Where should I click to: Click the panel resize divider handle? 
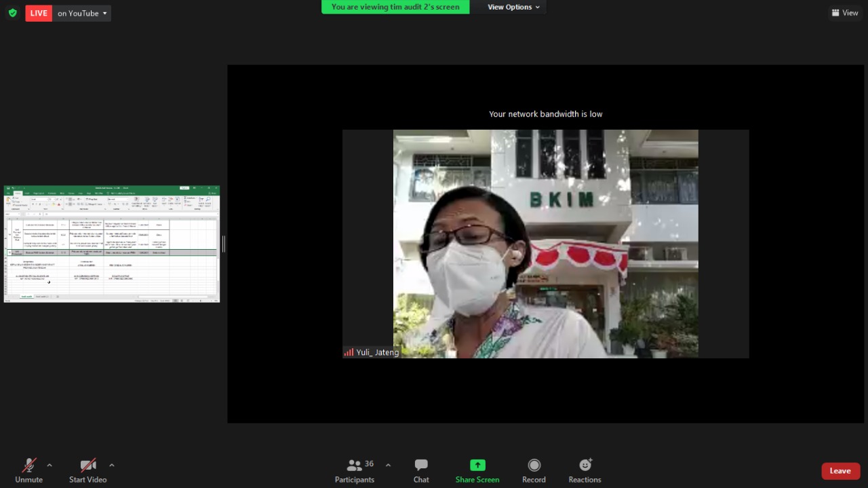pos(223,244)
